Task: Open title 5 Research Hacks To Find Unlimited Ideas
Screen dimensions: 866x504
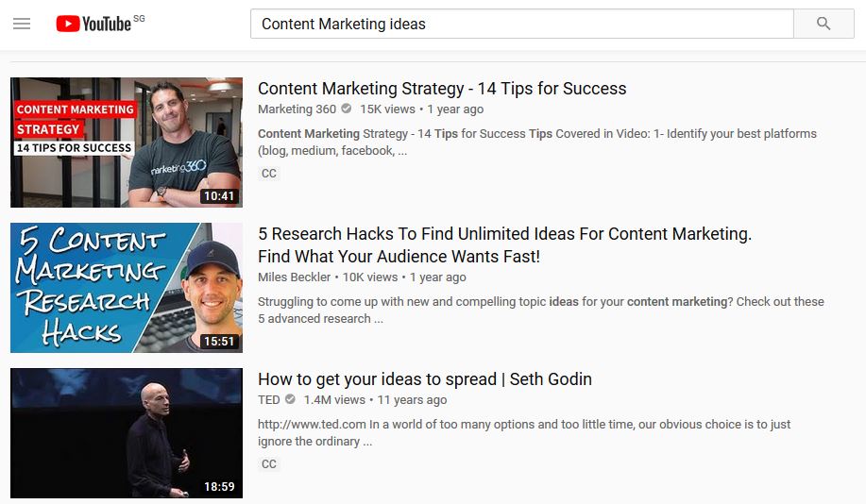Action: (x=505, y=245)
